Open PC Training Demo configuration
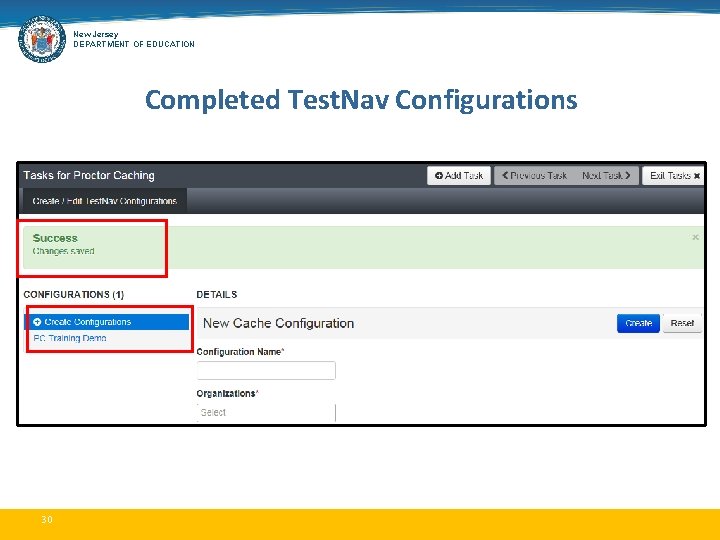 [x=70, y=338]
